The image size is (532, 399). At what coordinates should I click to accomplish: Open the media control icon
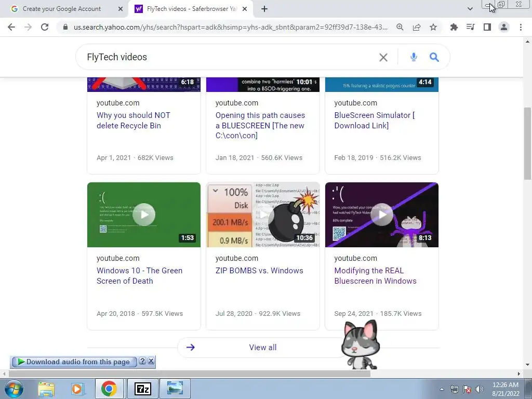click(470, 27)
